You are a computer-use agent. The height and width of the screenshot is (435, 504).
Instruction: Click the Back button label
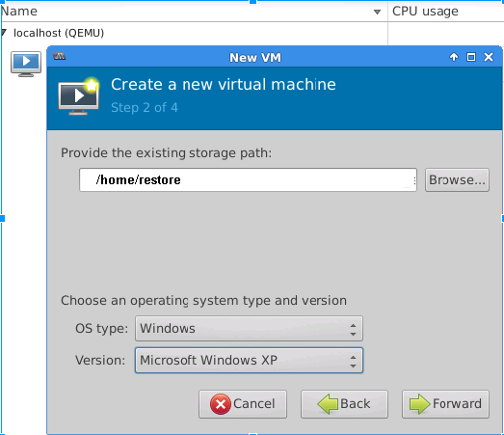356,403
